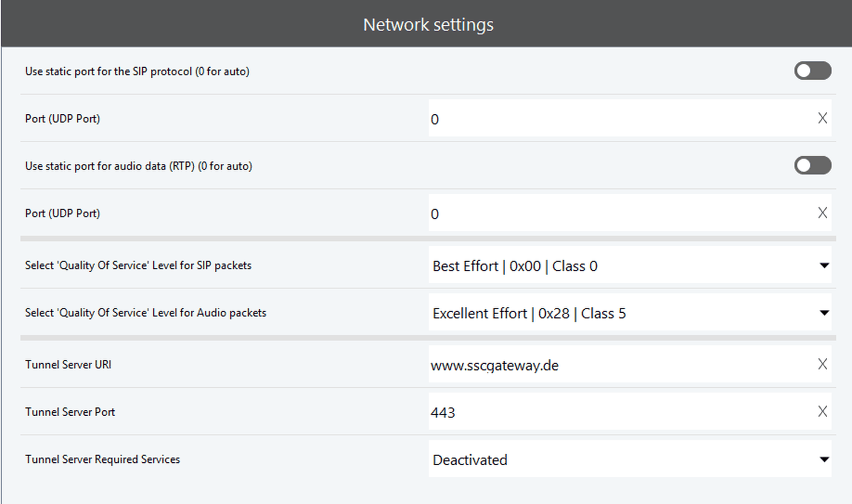Toggle static port for audio data (RTP)
Image resolution: width=852 pixels, height=504 pixels.
[812, 165]
